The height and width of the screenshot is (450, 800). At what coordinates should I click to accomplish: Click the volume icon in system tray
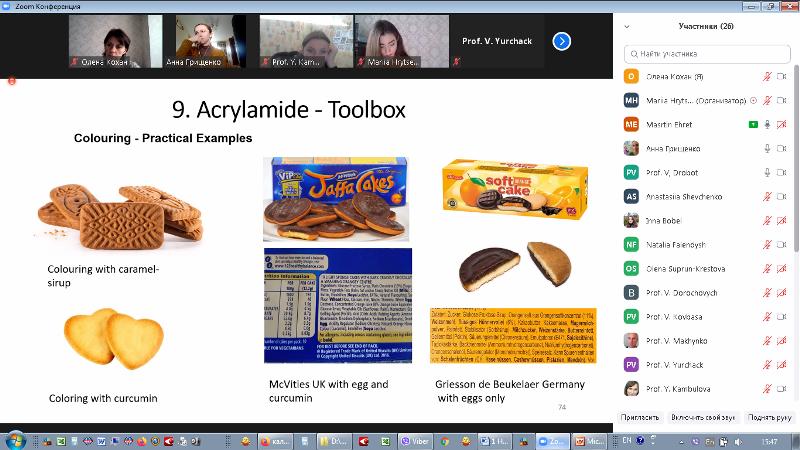tap(738, 442)
